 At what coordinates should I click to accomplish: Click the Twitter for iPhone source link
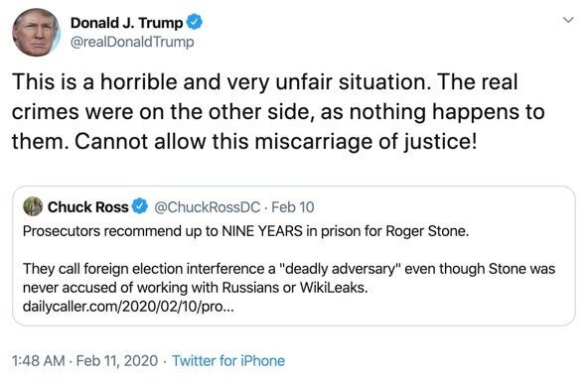tap(228, 361)
